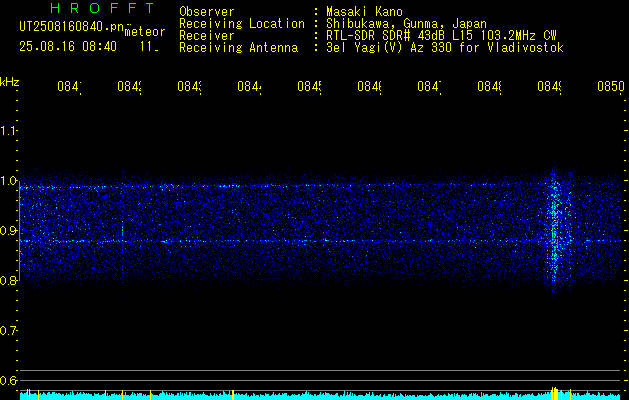This screenshot has width=629, height=400.
Task: Click the 0847 time marker
Action: [429, 86]
